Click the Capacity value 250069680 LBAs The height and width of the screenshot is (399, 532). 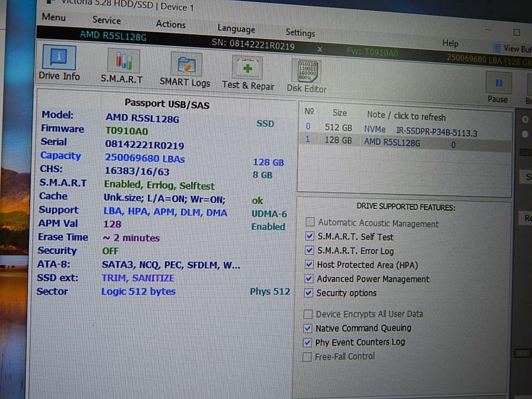point(145,158)
